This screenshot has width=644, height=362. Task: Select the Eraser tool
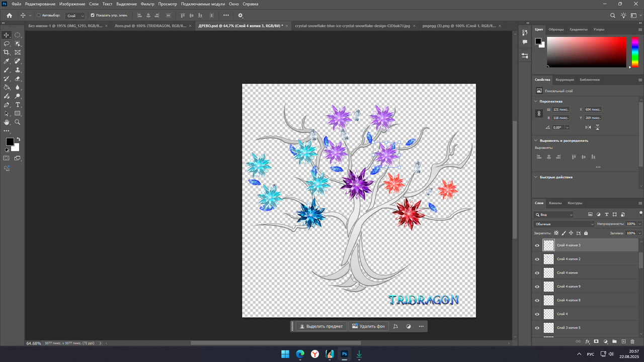click(x=18, y=78)
